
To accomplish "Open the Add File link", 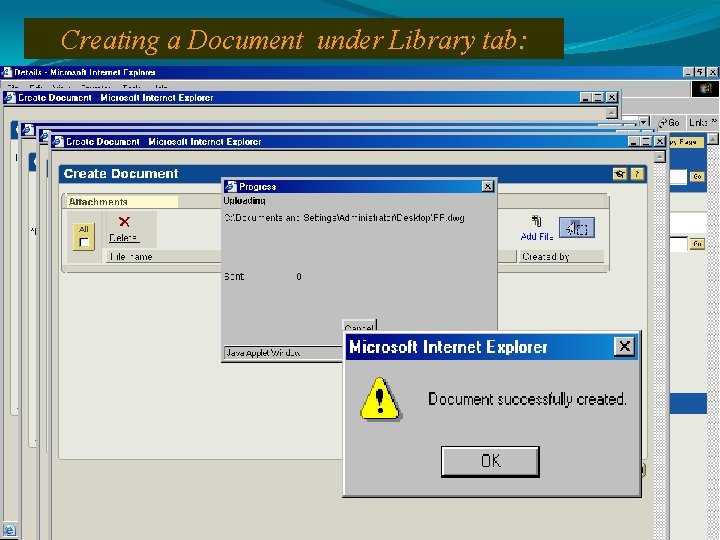I will click(536, 236).
